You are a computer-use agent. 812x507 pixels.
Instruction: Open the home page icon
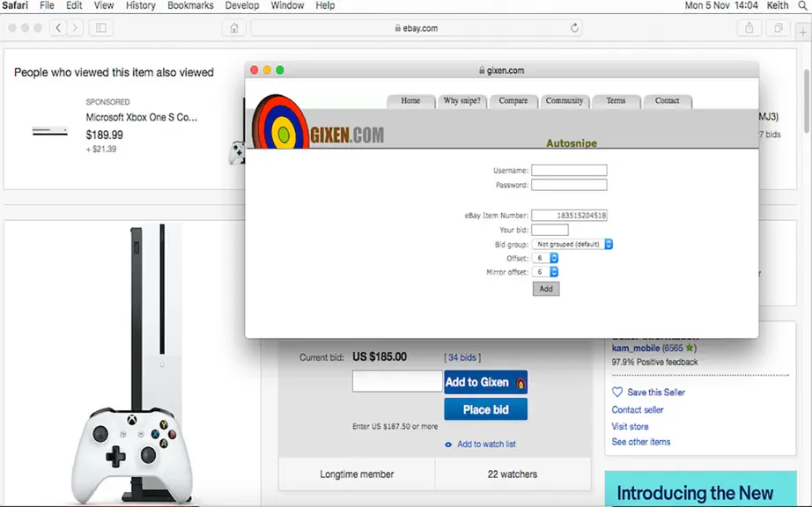pyautogui.click(x=234, y=28)
